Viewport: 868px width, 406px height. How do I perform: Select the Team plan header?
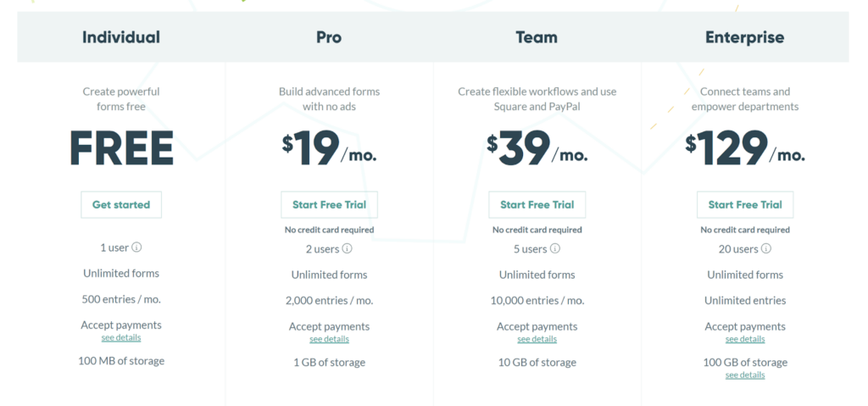537,37
